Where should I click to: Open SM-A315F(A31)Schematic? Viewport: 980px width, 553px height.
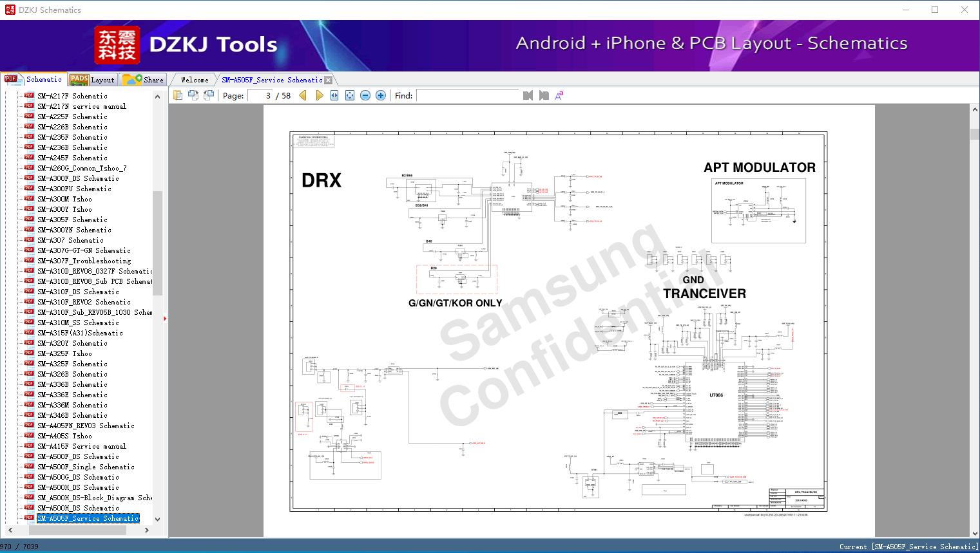(x=80, y=333)
